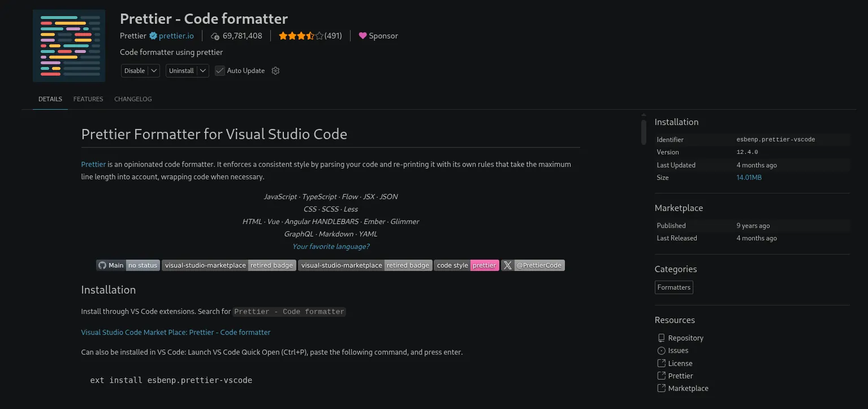Open the Prettier resource link
Image resolution: width=868 pixels, height=409 pixels.
pyautogui.click(x=681, y=376)
